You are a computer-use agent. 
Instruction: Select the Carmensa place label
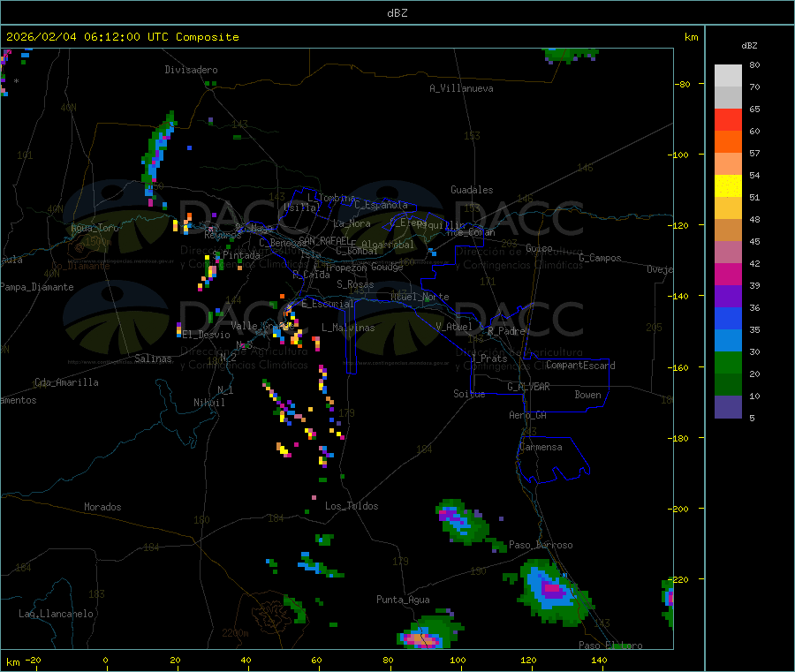click(x=541, y=447)
